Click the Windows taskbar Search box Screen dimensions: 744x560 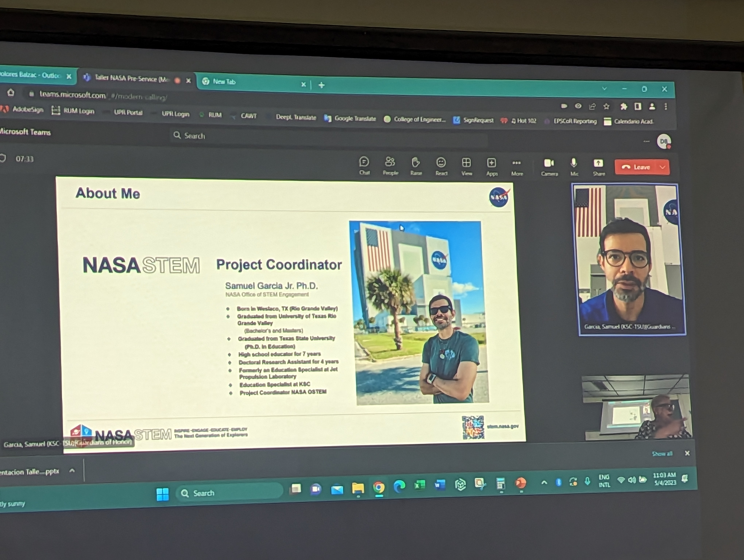(x=229, y=492)
